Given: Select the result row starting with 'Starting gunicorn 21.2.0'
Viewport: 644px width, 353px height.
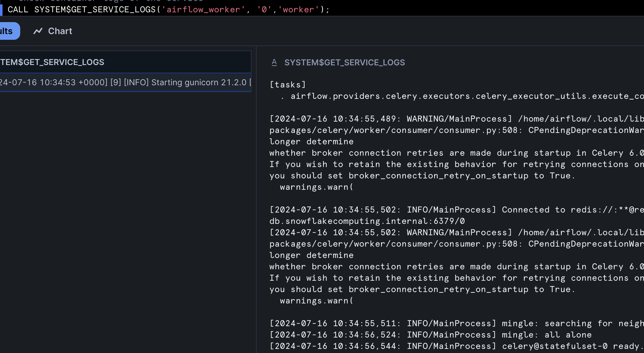Looking at the screenshot, I should (x=125, y=82).
